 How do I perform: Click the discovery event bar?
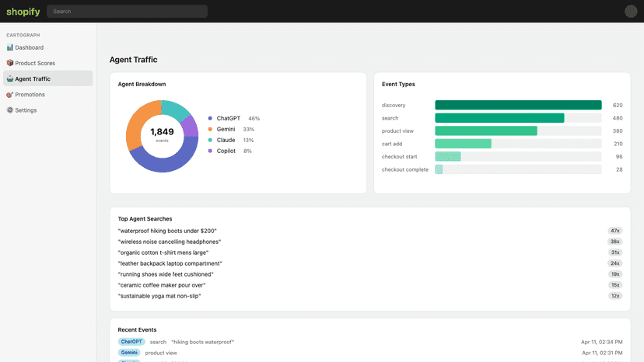click(x=518, y=105)
